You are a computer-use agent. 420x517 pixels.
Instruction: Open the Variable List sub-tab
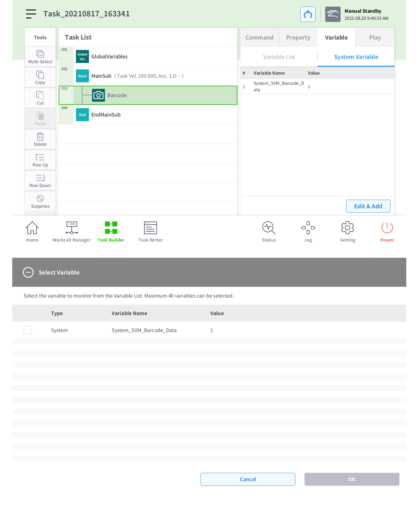click(x=279, y=57)
